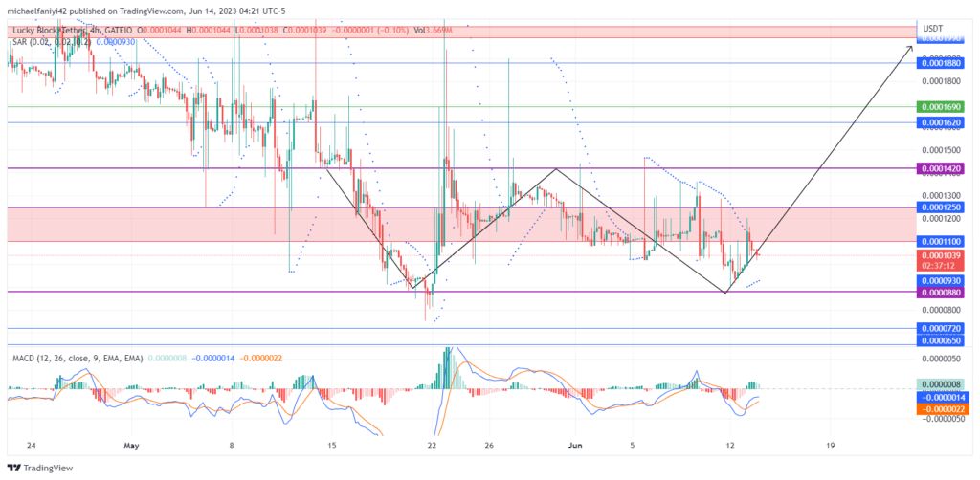This screenshot has height=480, width=980.
Task: Select the green 0.0001690 price label
Action: click(x=940, y=107)
